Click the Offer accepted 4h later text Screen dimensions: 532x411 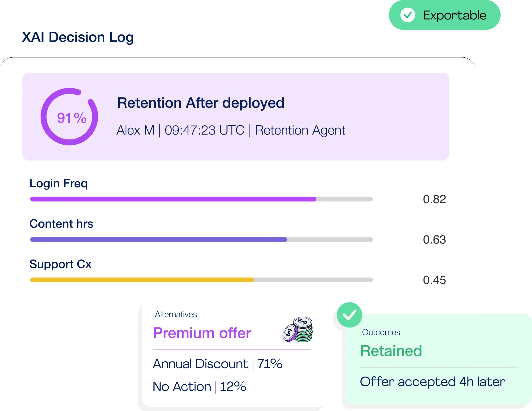[x=432, y=382]
